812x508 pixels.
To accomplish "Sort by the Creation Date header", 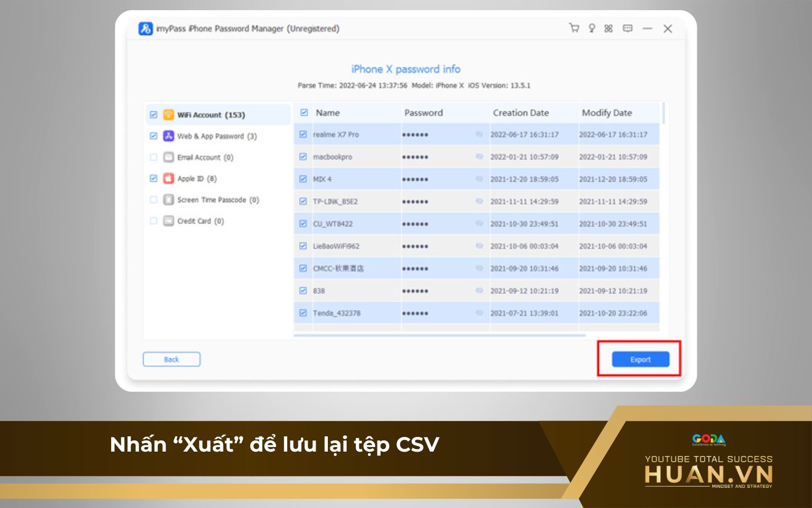I will (521, 113).
